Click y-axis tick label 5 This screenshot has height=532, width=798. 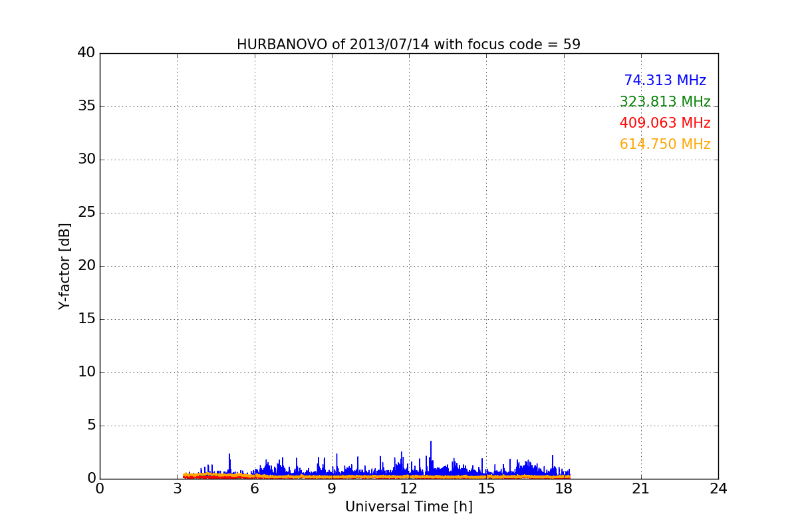pos(91,426)
